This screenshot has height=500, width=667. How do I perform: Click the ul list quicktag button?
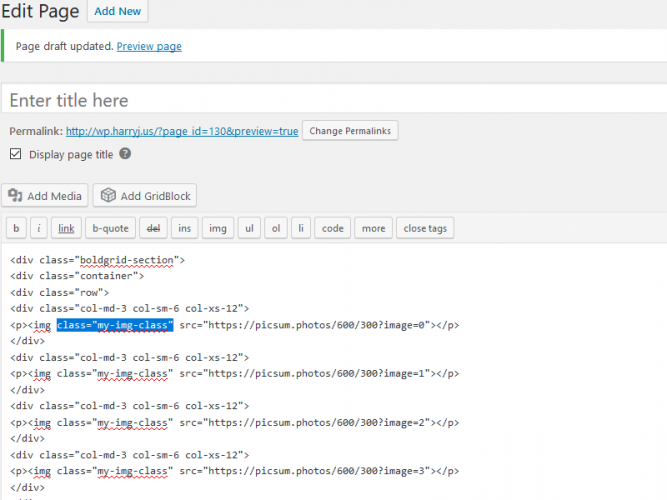[248, 228]
